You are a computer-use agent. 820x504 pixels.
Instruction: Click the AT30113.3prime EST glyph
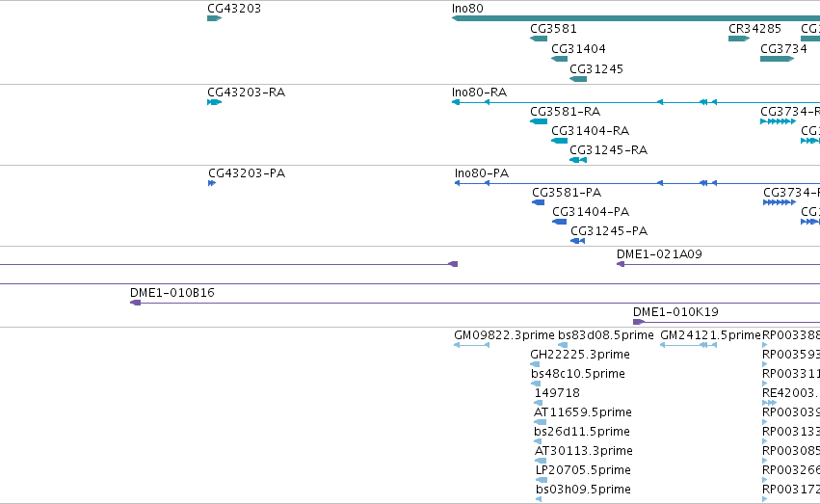coord(541,462)
